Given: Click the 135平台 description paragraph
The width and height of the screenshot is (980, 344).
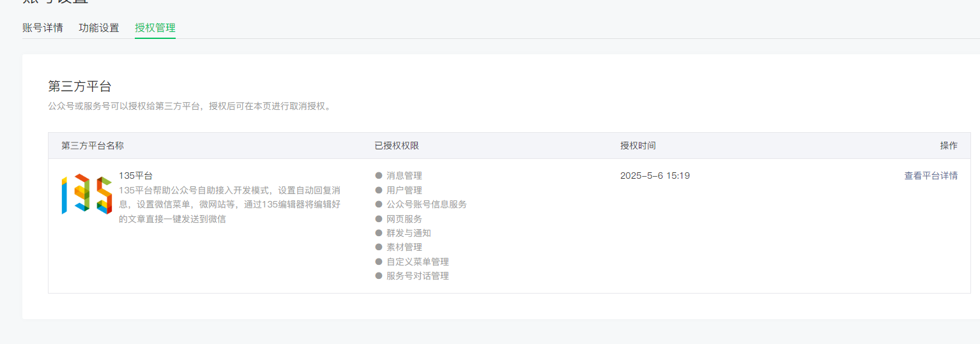Looking at the screenshot, I should 230,205.
